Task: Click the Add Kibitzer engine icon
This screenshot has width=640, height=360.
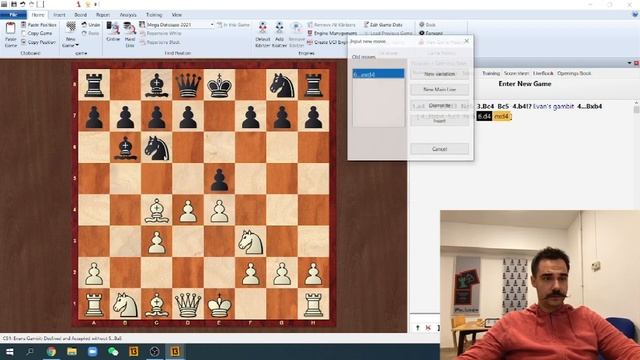Action: [x=280, y=28]
